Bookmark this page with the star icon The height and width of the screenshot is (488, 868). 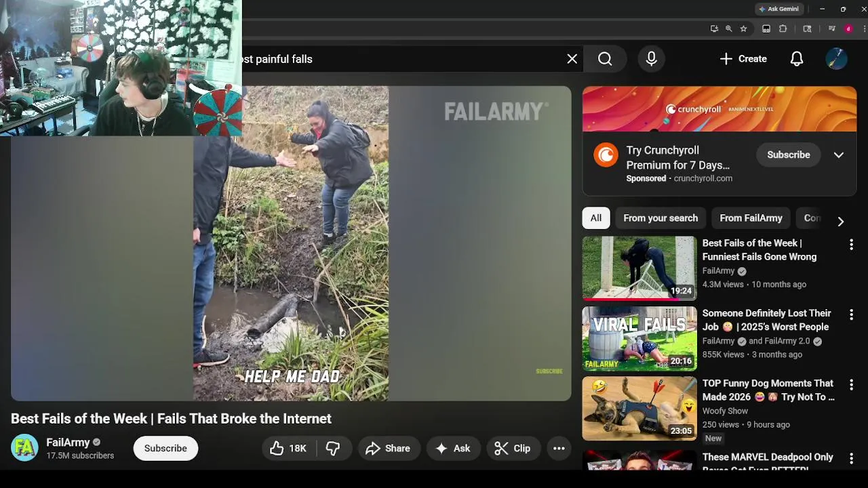pyautogui.click(x=744, y=28)
